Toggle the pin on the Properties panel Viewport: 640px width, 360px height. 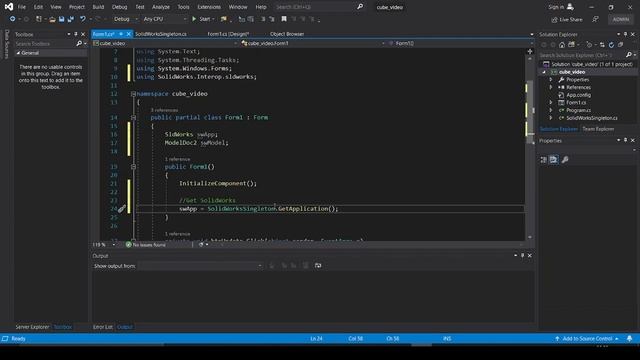point(625,140)
